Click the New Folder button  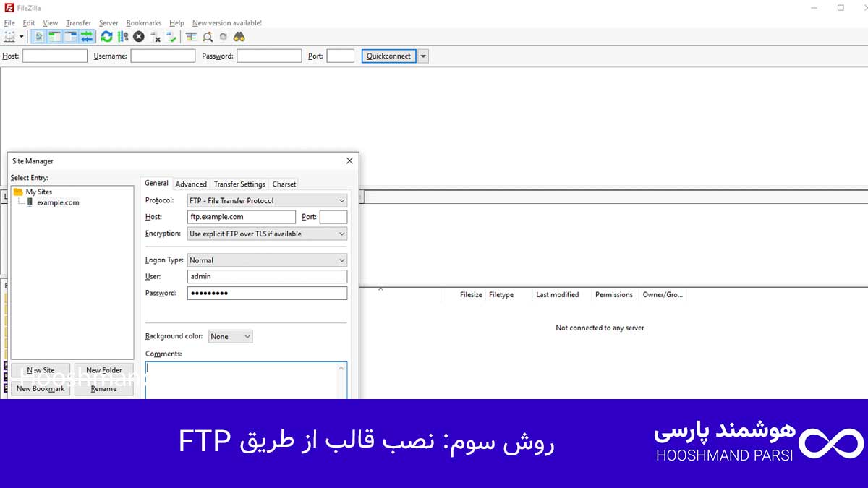(x=104, y=370)
